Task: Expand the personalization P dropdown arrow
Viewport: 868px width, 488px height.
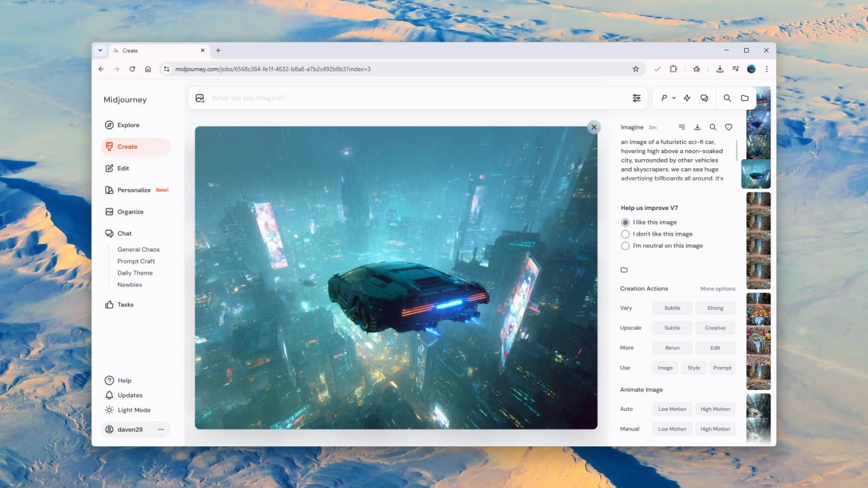Action: click(674, 98)
